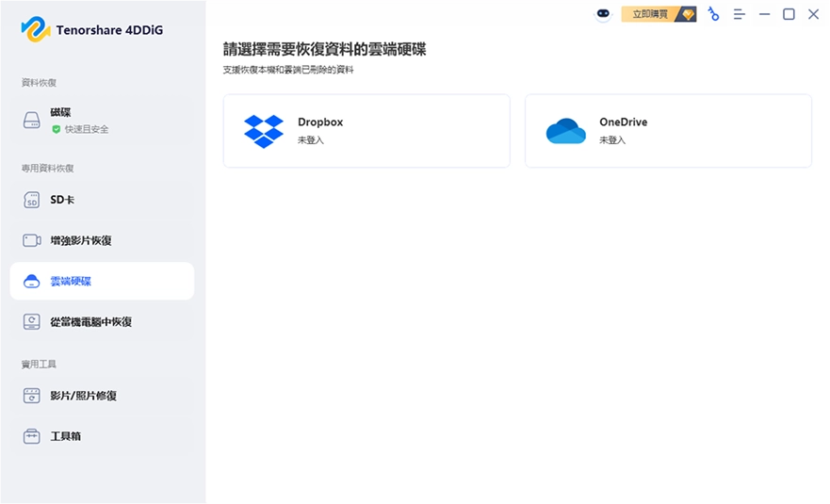Select SD卡 recovery in sidebar
This screenshot has width=830, height=504.
(x=102, y=200)
